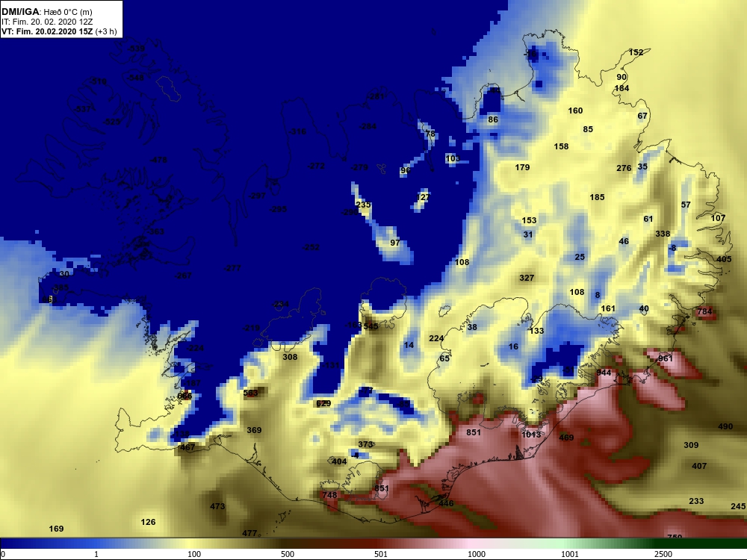Image resolution: width=747 pixels, height=560 pixels.
Task: Click the map value '309'
Action: click(691, 445)
